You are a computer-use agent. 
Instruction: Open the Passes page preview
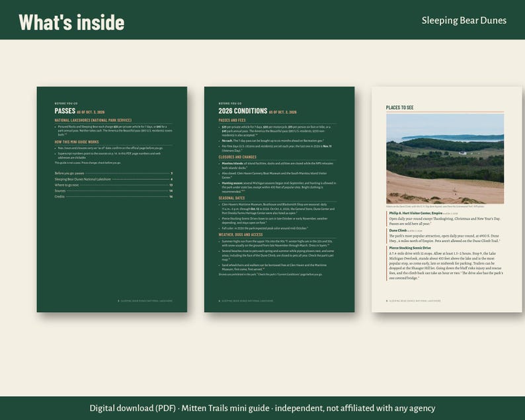[x=112, y=199]
